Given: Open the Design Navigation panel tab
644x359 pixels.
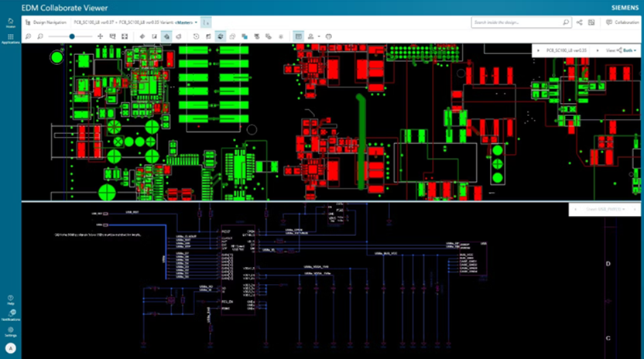Looking at the screenshot, I should click(x=46, y=23).
